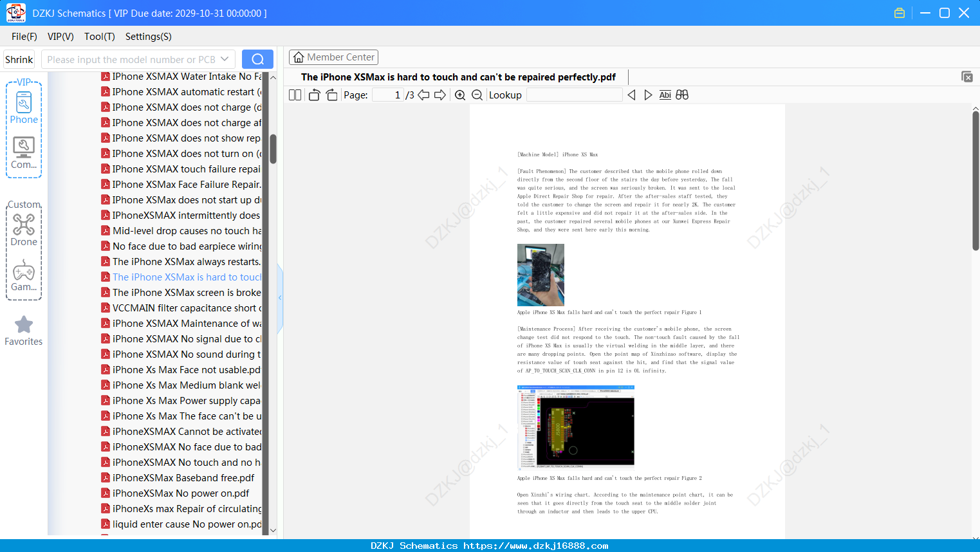Click the phone photo in the PDF
Screen dimensions: 980x552
tap(541, 275)
